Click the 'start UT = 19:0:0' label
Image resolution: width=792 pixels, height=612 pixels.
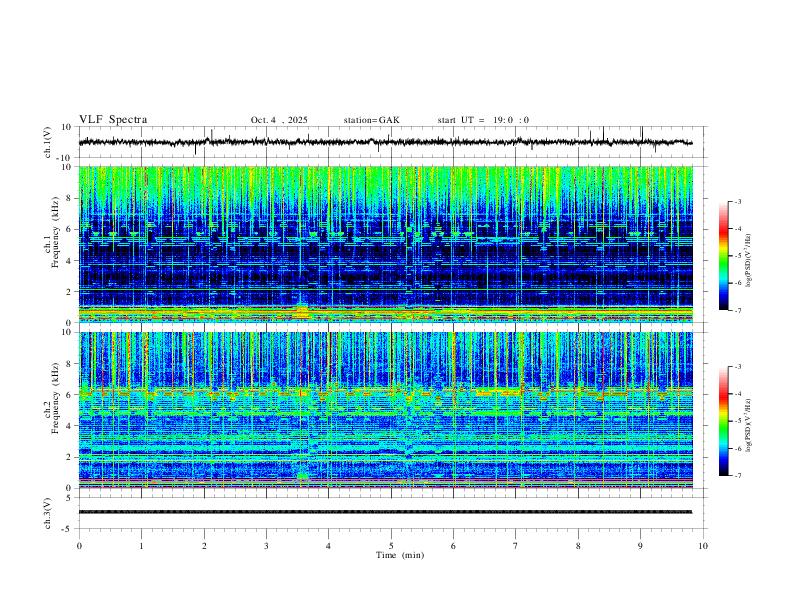(483, 120)
